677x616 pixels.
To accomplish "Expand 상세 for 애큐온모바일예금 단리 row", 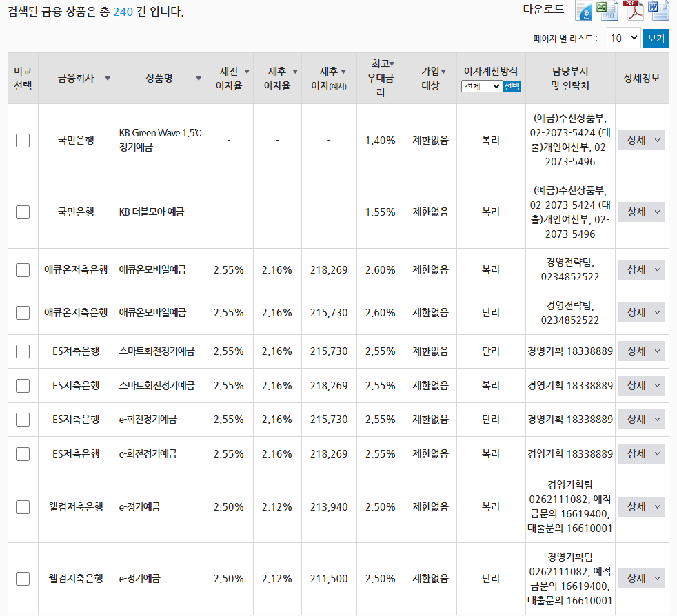I will tap(642, 313).
